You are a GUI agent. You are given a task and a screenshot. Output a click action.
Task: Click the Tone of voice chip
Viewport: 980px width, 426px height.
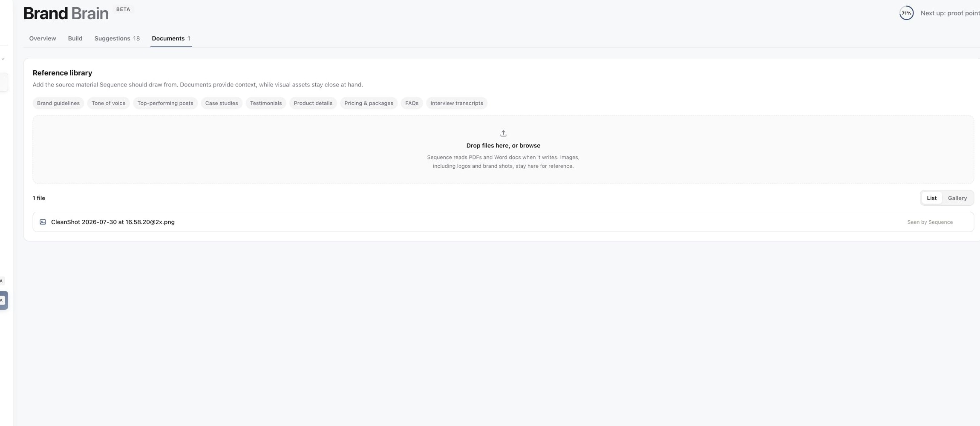point(109,103)
